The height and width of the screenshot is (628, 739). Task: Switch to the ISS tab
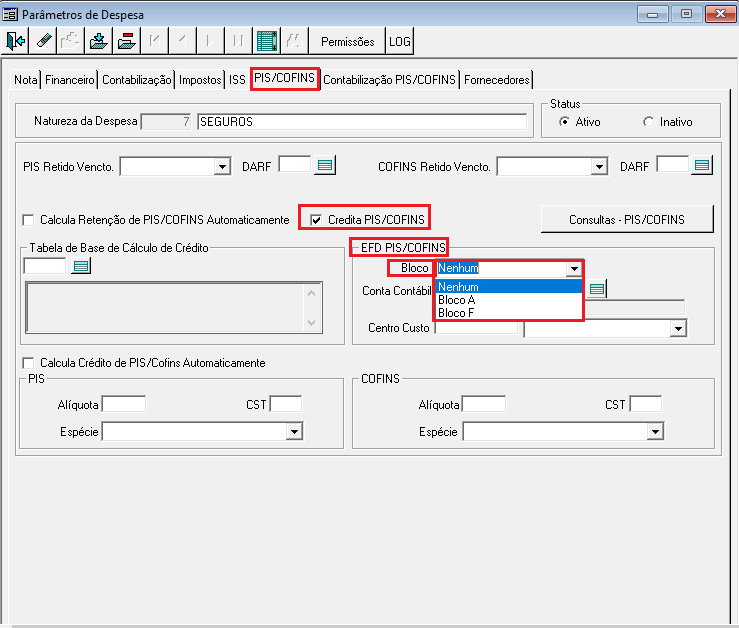(x=237, y=80)
